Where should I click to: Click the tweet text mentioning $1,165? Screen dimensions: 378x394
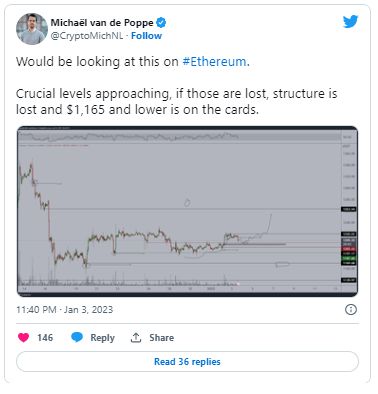pyautogui.click(x=177, y=101)
